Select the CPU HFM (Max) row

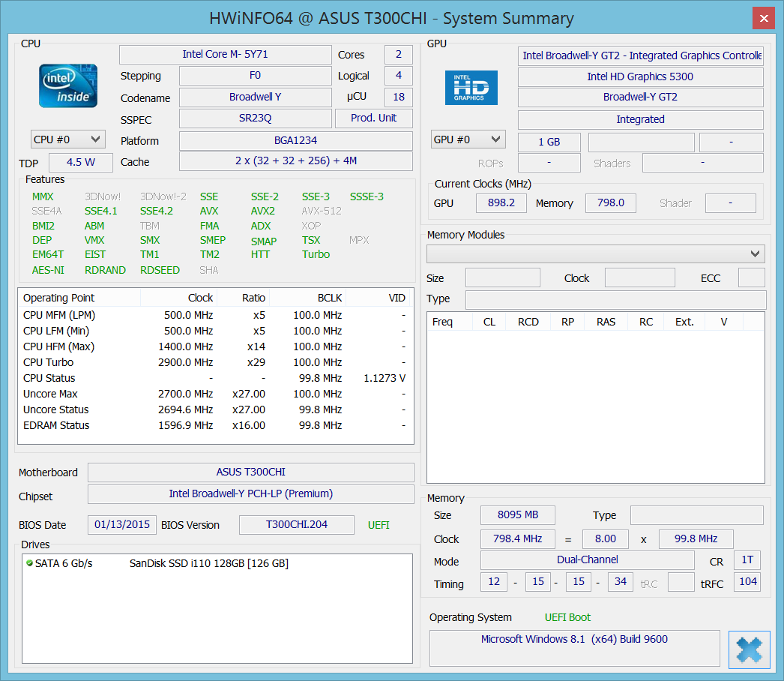point(214,346)
